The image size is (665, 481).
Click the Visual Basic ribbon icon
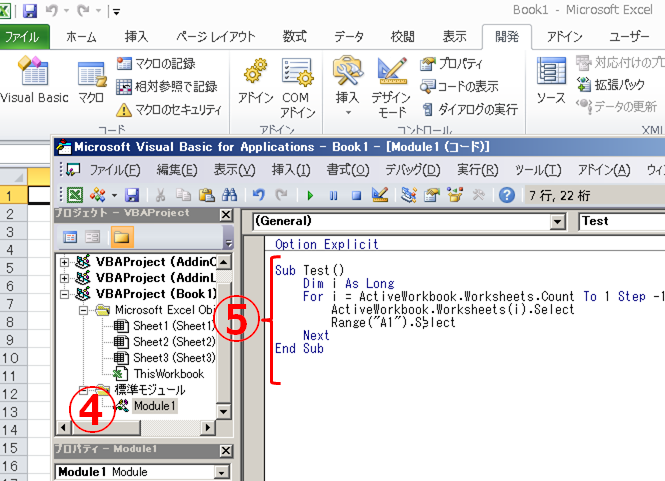[33, 82]
